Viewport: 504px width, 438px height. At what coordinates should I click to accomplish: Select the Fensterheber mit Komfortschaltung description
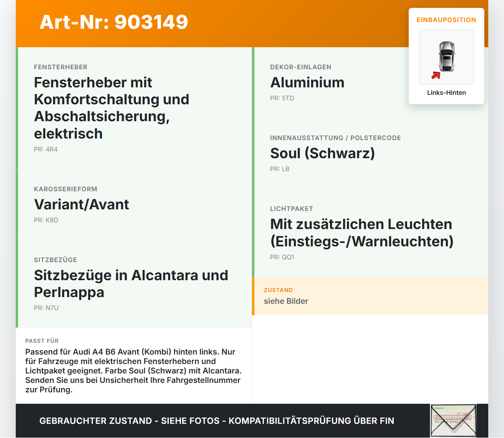(x=112, y=108)
